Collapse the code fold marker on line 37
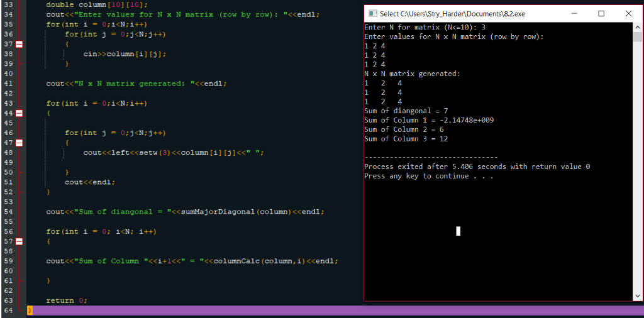Screen dimensions: 644x318 pyautogui.click(x=19, y=45)
